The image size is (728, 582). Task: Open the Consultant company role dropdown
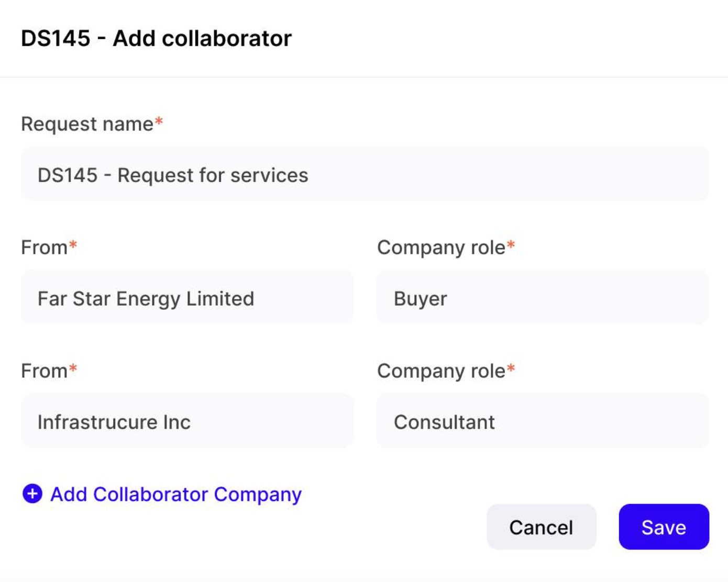pos(543,422)
